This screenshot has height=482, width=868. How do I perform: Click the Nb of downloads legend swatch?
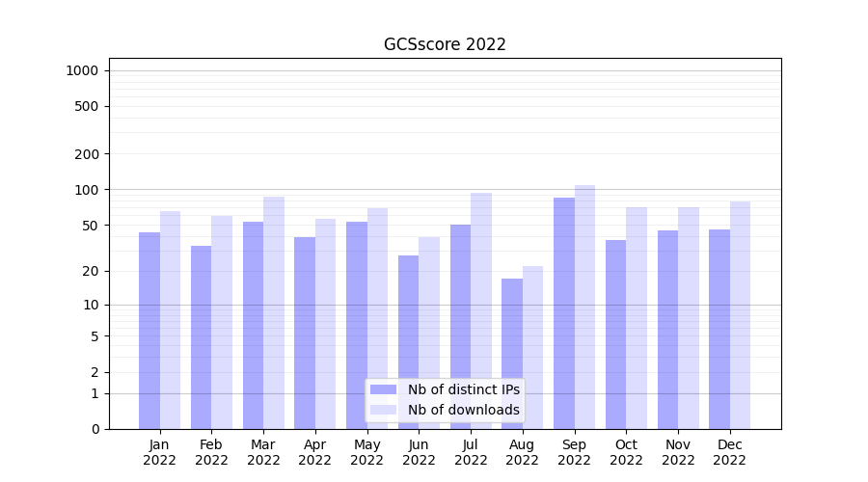(383, 410)
